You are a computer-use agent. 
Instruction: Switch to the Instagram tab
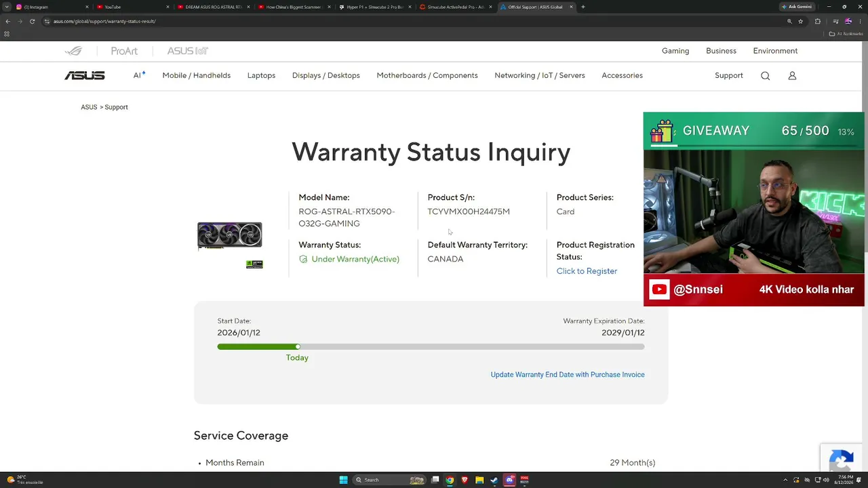(51, 7)
